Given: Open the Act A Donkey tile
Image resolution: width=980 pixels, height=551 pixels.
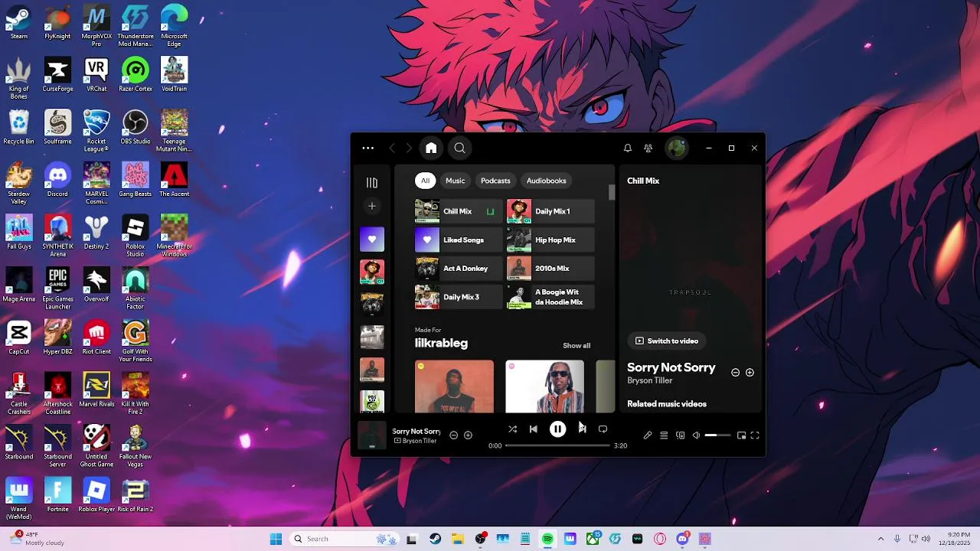Looking at the screenshot, I should pos(459,269).
